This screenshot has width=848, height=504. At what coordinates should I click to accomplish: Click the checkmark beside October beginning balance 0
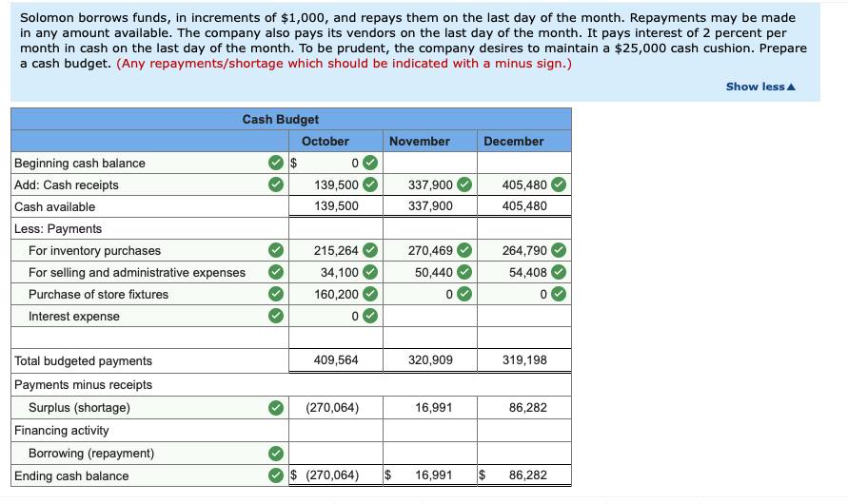coord(370,163)
